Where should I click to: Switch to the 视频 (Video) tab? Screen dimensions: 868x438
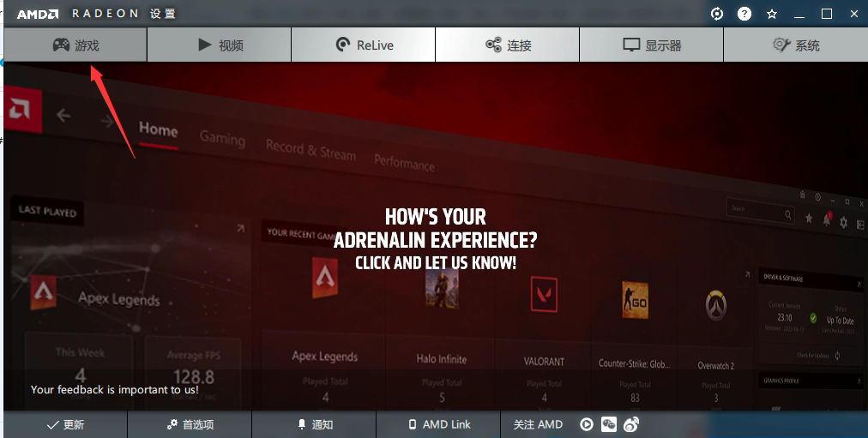click(x=220, y=45)
